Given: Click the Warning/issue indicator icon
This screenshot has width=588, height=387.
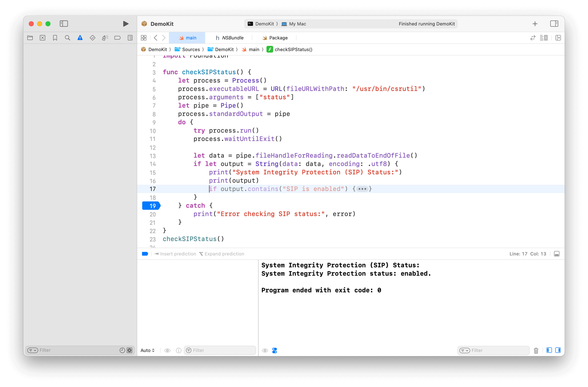Looking at the screenshot, I should pos(80,38).
